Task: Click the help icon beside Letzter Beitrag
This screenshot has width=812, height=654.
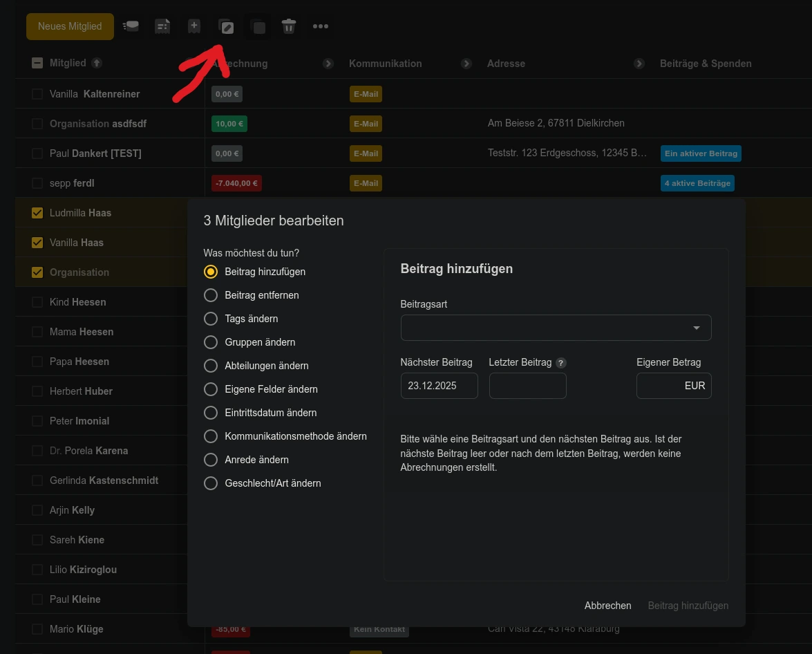Action: (x=561, y=363)
